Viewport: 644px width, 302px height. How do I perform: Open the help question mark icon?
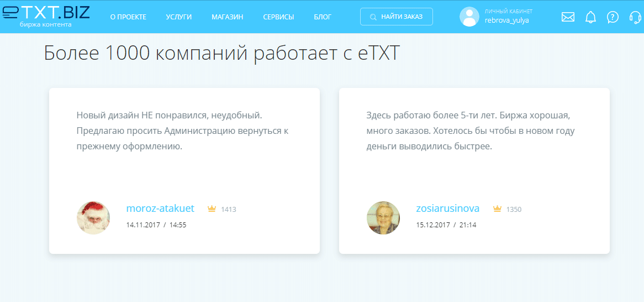(613, 17)
